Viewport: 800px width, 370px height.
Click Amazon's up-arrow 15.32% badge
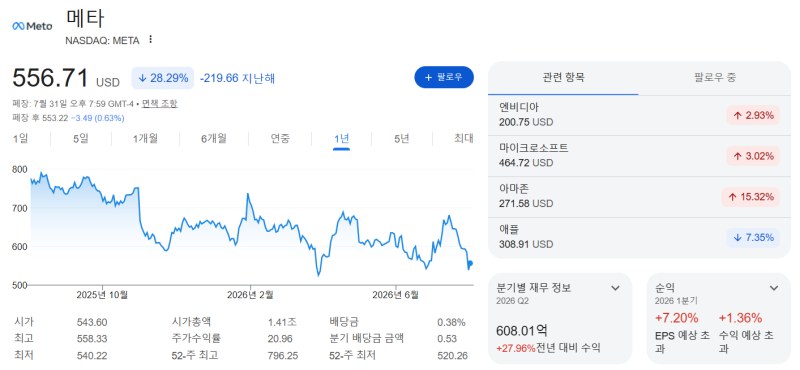pyautogui.click(x=751, y=197)
